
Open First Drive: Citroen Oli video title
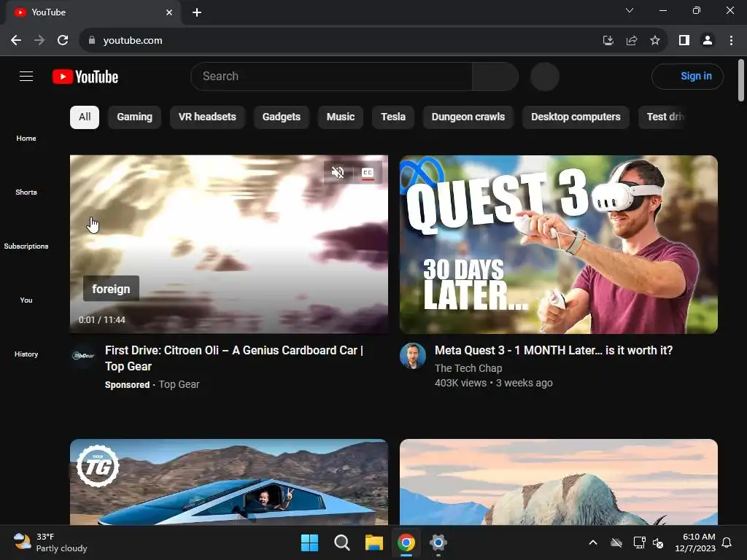[234, 358]
